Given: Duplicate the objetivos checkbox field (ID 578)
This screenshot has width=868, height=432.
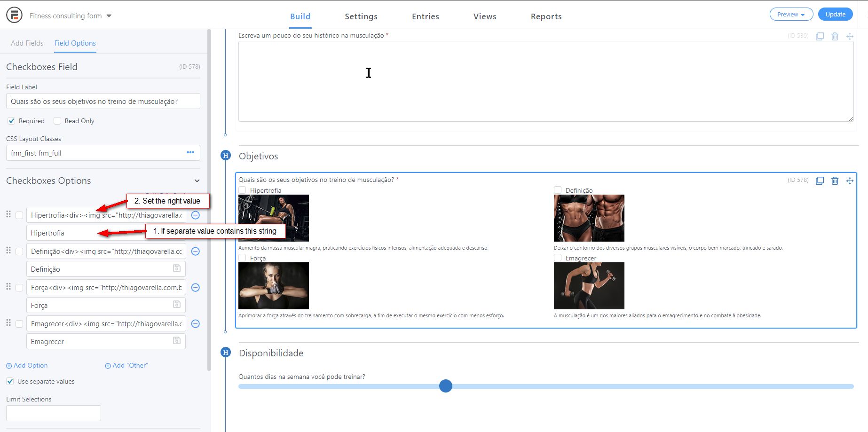Looking at the screenshot, I should coord(820,181).
